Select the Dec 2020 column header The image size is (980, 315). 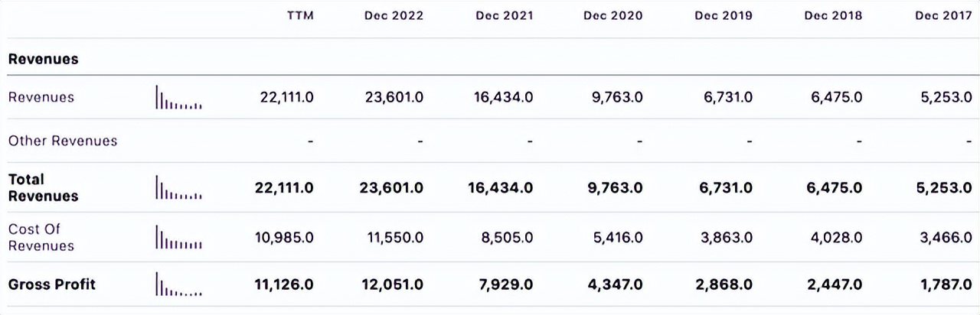coord(613,16)
